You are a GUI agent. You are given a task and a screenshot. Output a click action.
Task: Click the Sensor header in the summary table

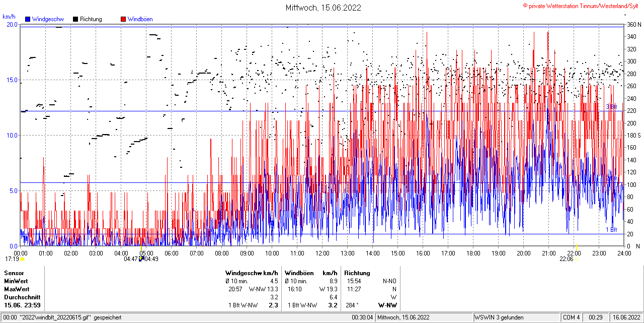click(x=14, y=273)
